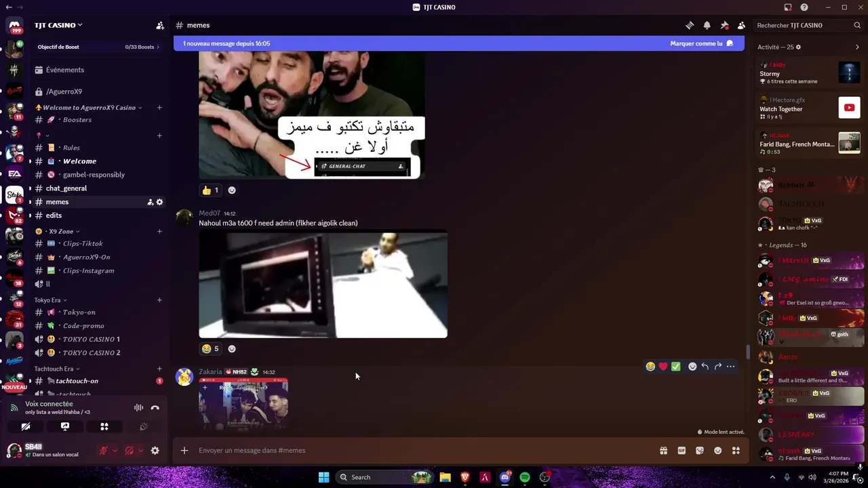Open TOKYO CASINO 1 channel
The image size is (868, 488).
[91, 340]
